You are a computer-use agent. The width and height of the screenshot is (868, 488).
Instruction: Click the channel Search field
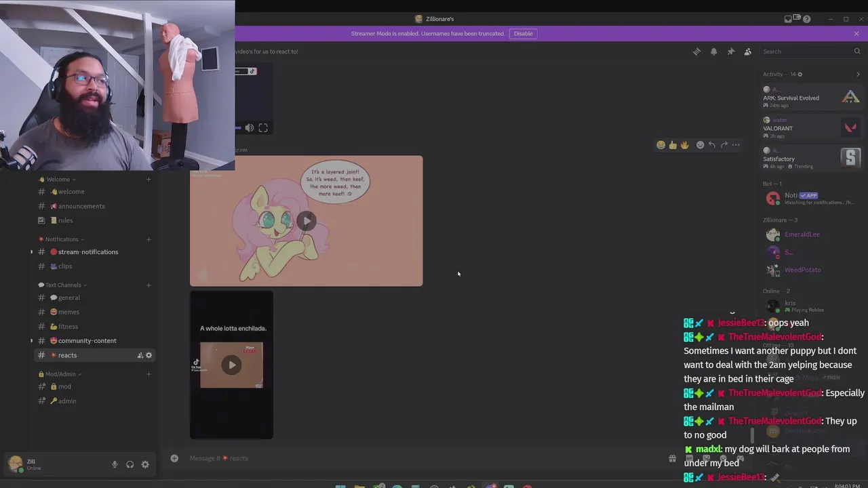(811, 52)
